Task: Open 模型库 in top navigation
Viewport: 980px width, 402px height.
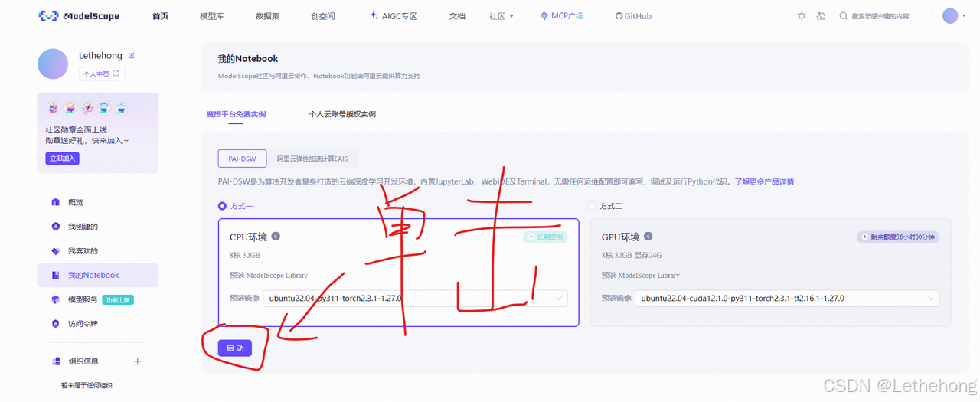Action: (212, 15)
